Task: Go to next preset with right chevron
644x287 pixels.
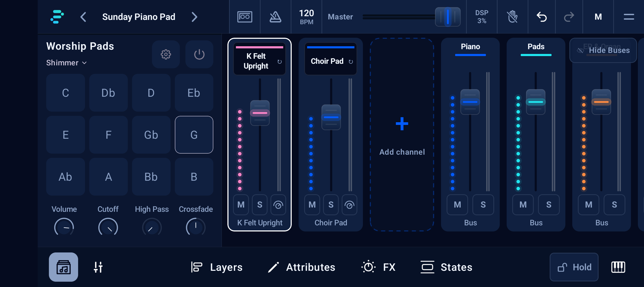Action: click(x=194, y=17)
